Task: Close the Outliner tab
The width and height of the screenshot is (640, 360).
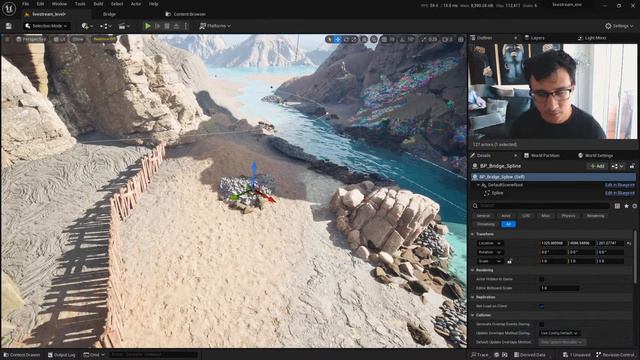Action: point(516,38)
